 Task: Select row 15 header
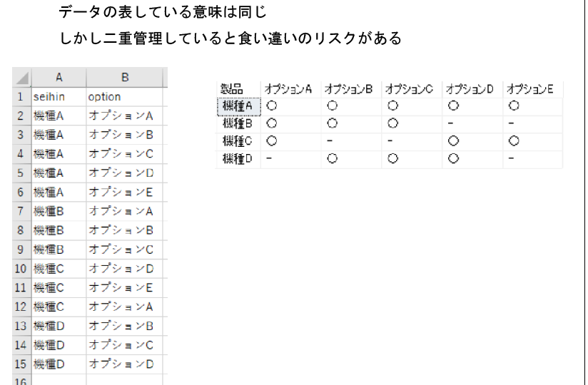coord(21,364)
